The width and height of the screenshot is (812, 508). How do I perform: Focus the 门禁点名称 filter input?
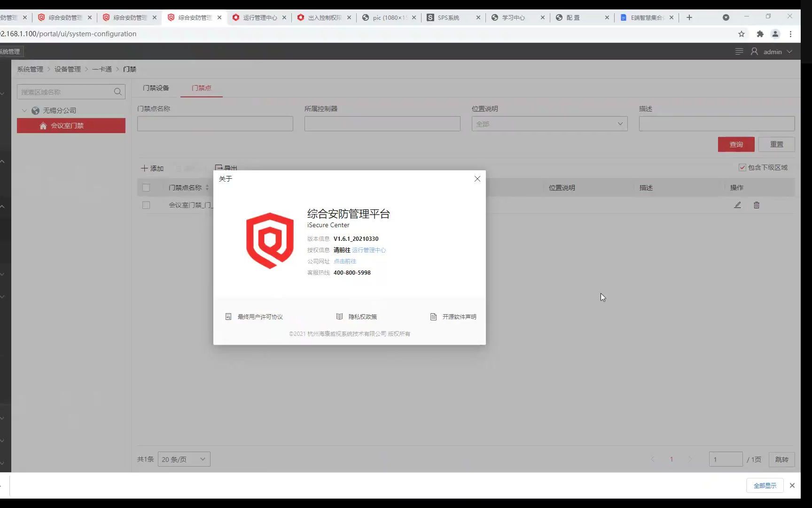click(x=215, y=124)
